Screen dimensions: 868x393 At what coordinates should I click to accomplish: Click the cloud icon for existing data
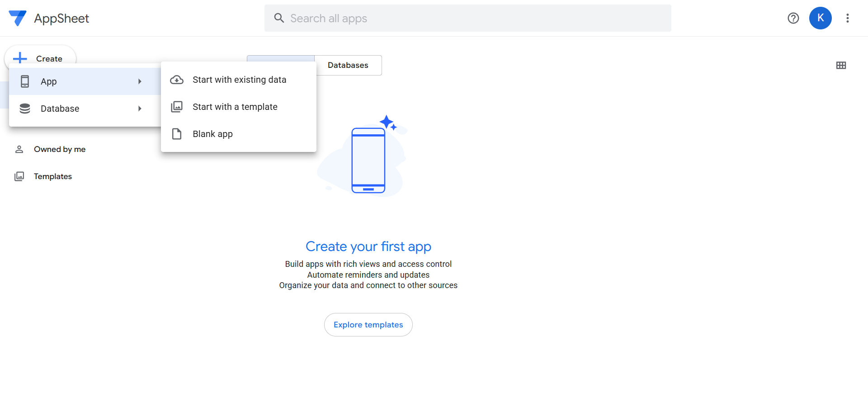pos(177,80)
